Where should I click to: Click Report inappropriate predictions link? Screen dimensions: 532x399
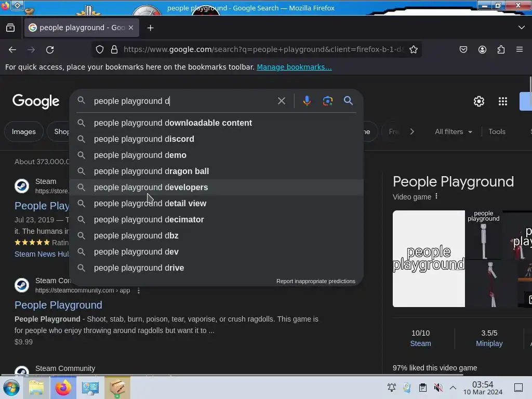(x=315, y=281)
